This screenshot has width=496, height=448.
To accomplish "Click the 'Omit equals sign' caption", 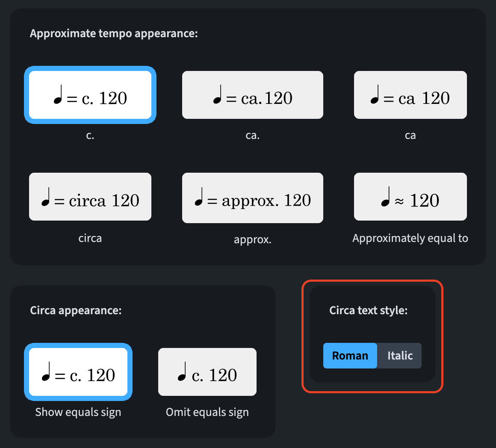I will [207, 412].
